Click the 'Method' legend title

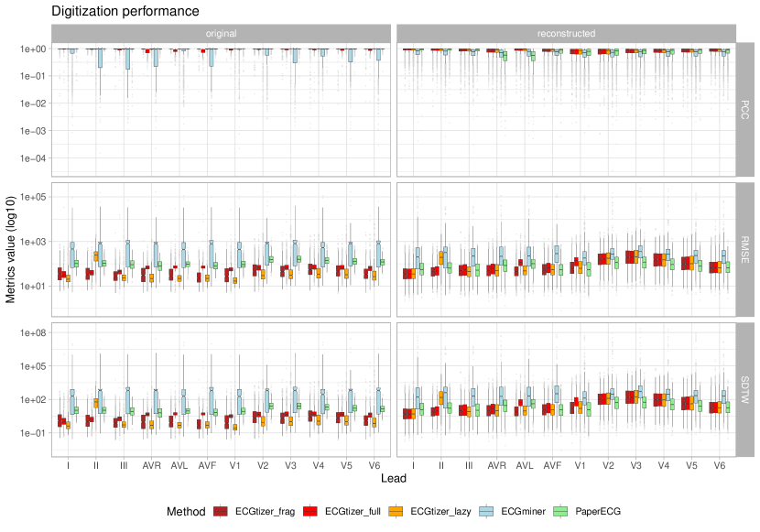(186, 512)
